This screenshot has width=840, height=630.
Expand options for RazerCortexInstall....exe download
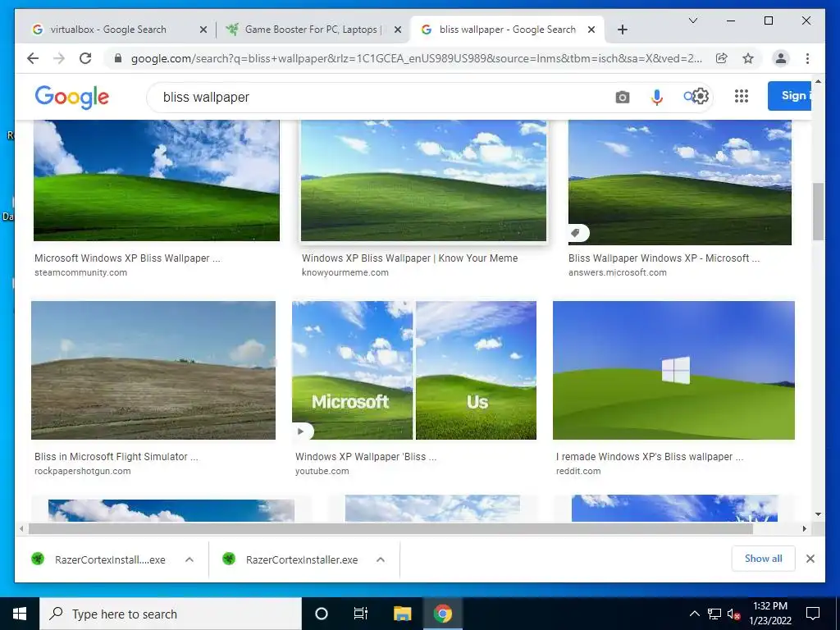click(189, 559)
